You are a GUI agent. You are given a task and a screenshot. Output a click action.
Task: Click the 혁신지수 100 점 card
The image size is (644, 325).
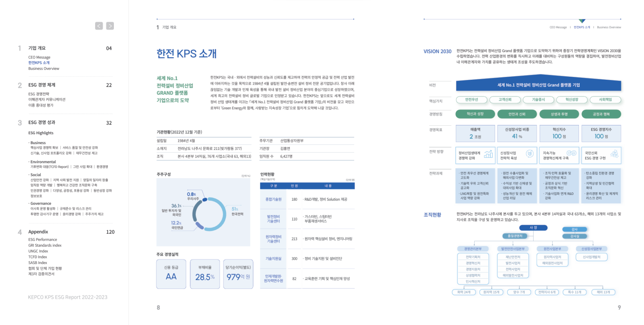click(559, 133)
